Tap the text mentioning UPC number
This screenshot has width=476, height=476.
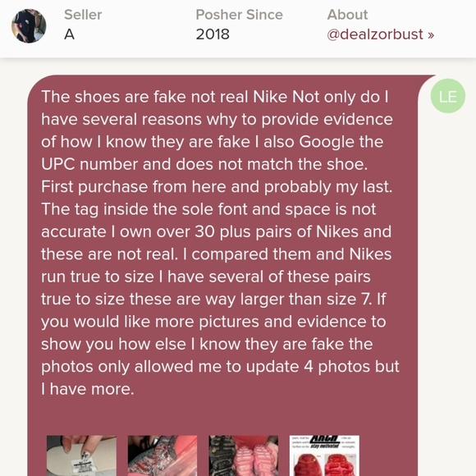pyautogui.click(x=204, y=164)
